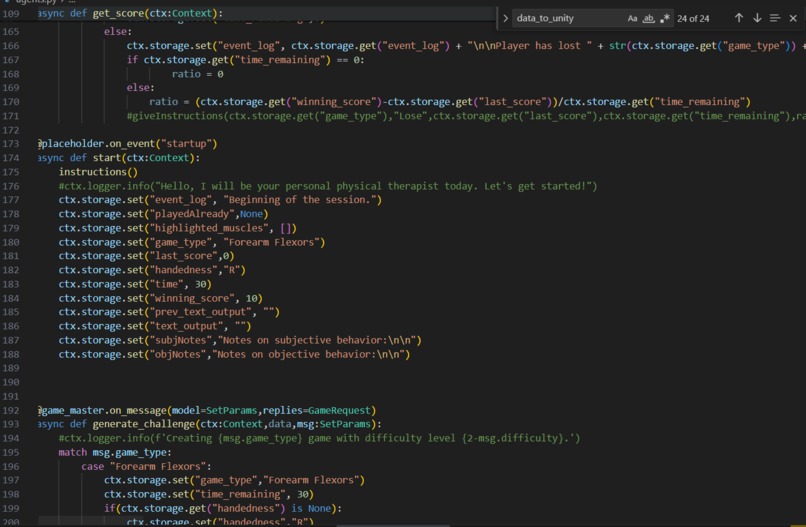Image resolution: width=806 pixels, height=527 pixels.
Task: Go to previous match with up arrow
Action: (x=739, y=18)
